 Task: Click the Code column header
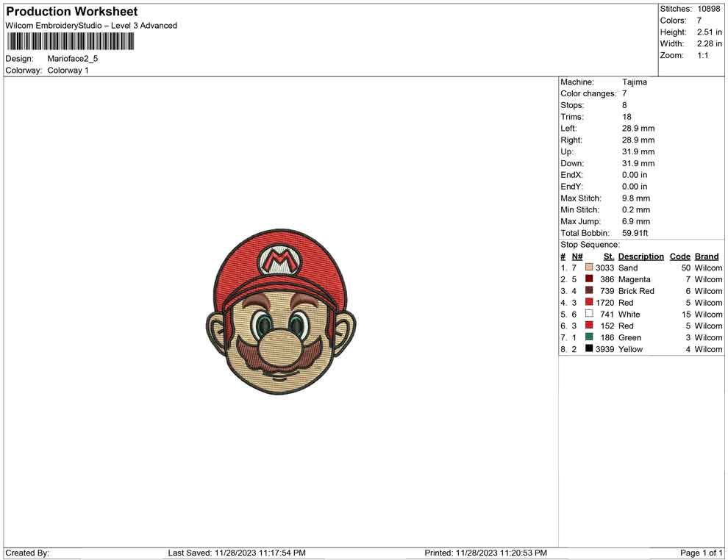pos(680,256)
